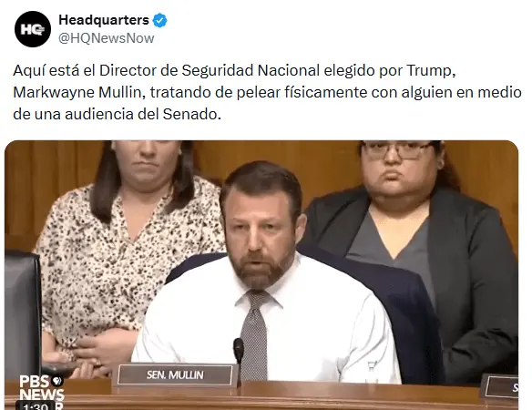Open the HQ profile avatar

click(x=33, y=29)
